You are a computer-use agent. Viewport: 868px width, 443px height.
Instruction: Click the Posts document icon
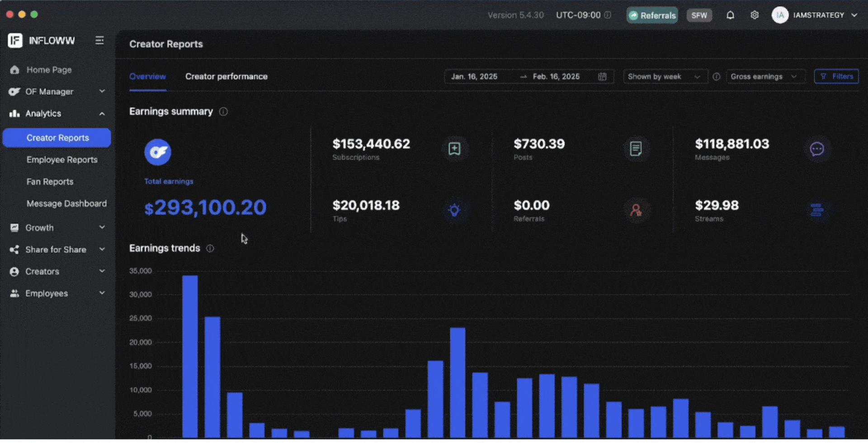636,149
